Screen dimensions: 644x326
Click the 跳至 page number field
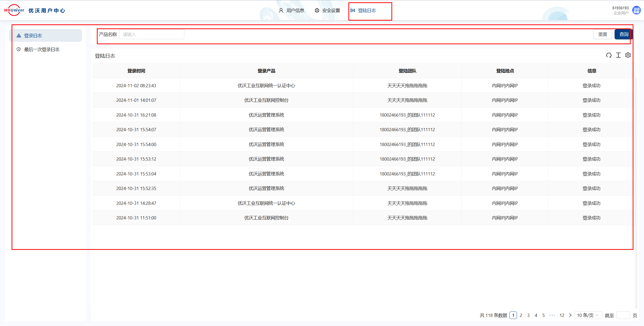click(623, 315)
